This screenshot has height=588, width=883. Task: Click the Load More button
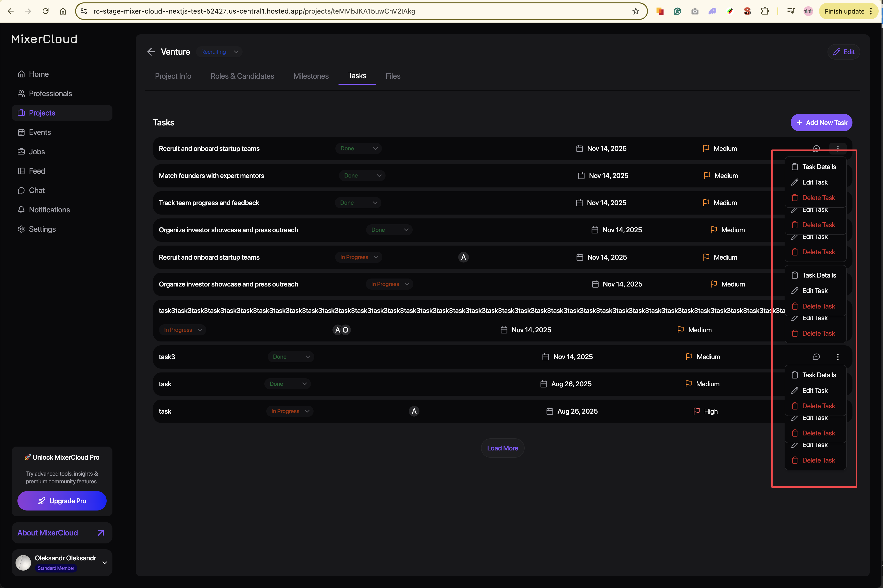click(502, 448)
